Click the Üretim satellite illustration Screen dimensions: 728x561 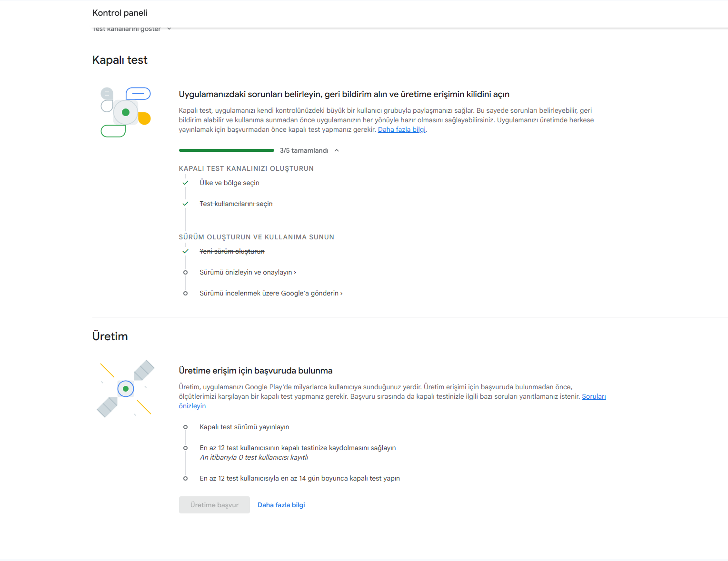126,389
